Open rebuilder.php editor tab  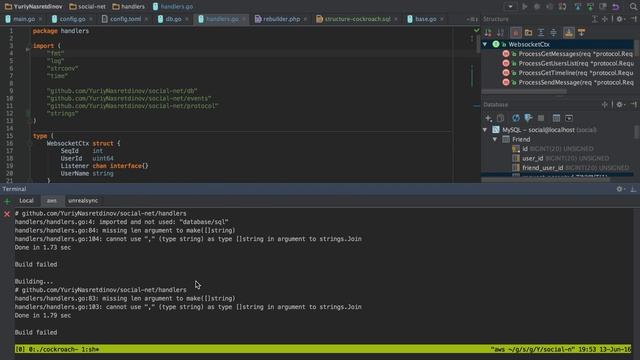(281, 19)
